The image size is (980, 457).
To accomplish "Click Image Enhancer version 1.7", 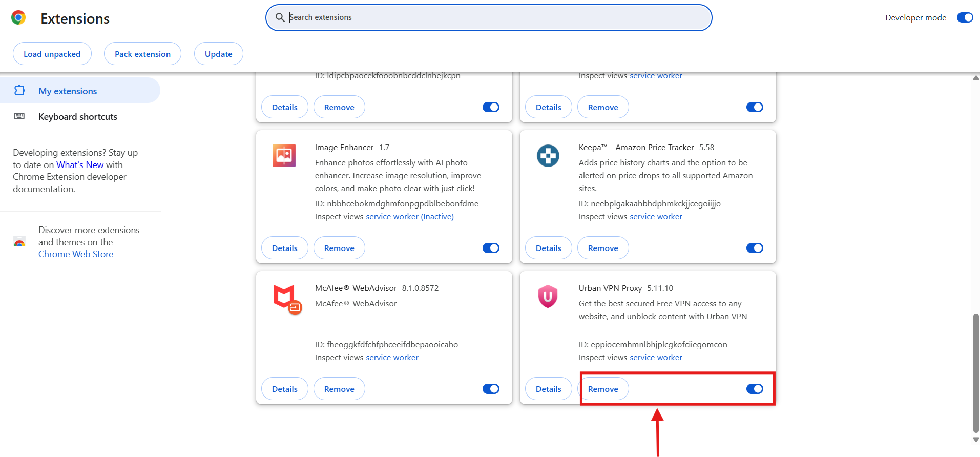I will pyautogui.click(x=384, y=147).
